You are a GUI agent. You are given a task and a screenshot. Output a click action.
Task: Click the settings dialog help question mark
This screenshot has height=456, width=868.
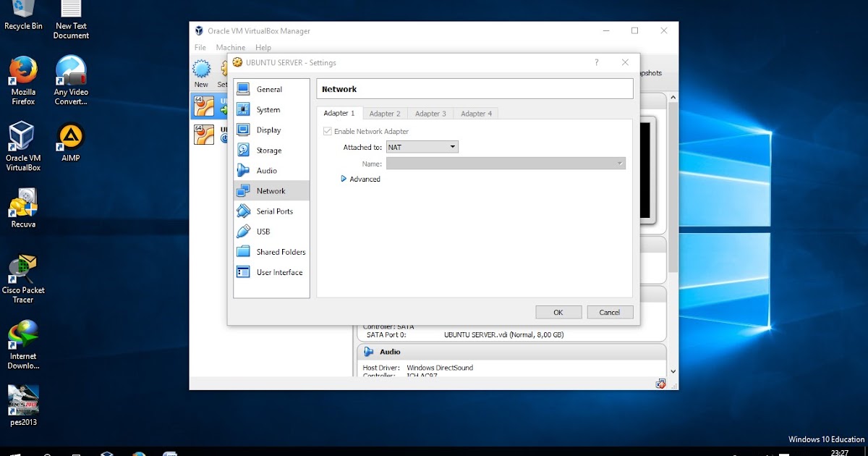(x=597, y=62)
